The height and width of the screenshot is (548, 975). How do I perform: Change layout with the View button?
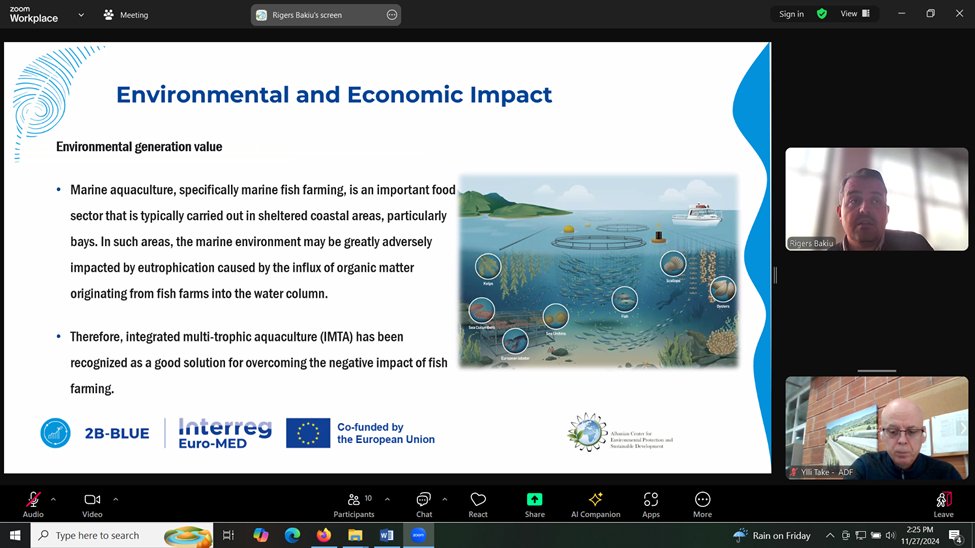pos(855,14)
